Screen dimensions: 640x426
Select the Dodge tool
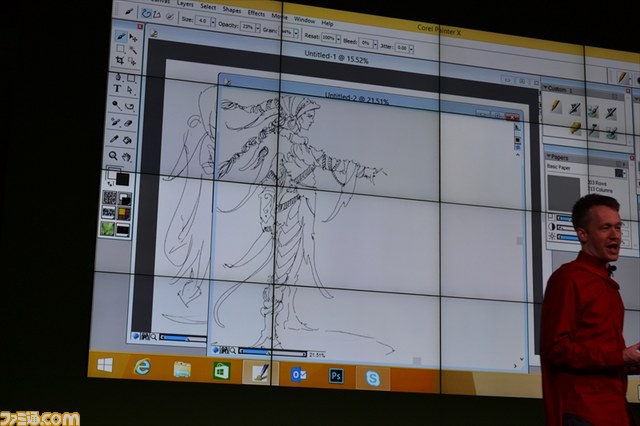[x=117, y=105]
